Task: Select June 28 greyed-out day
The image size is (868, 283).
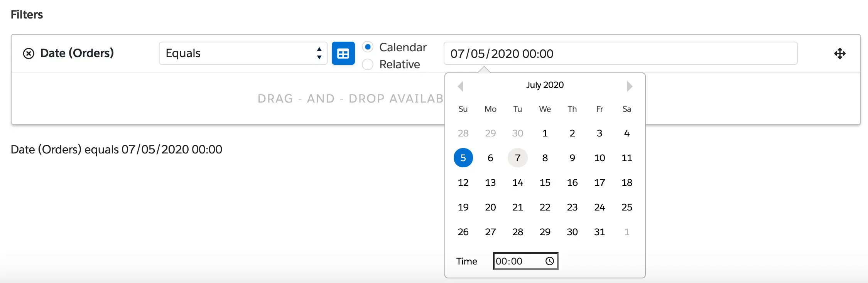Action: pyautogui.click(x=463, y=133)
